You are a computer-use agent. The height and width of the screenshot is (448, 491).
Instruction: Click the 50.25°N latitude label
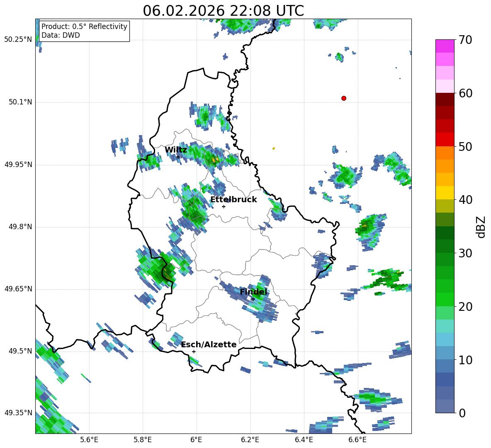tap(18, 40)
